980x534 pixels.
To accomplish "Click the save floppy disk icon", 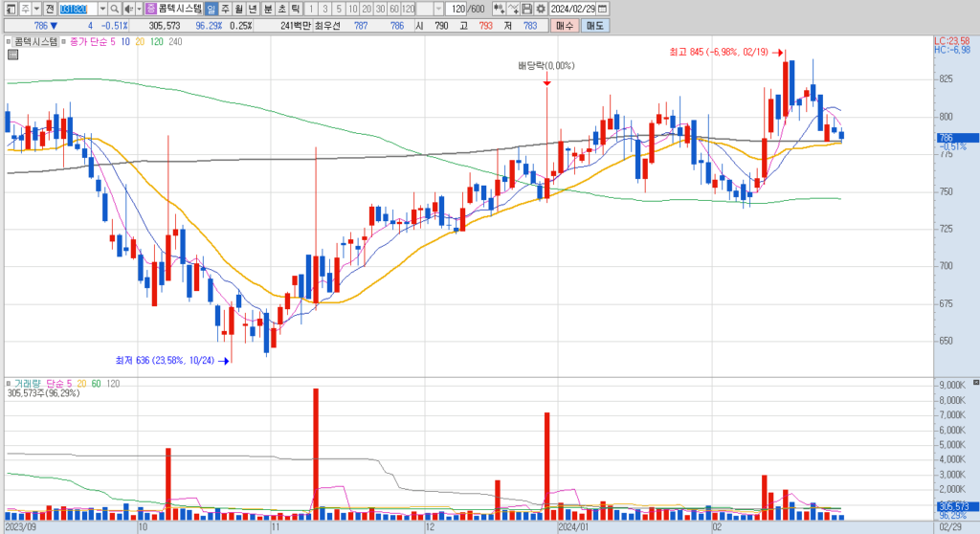I will (x=527, y=9).
